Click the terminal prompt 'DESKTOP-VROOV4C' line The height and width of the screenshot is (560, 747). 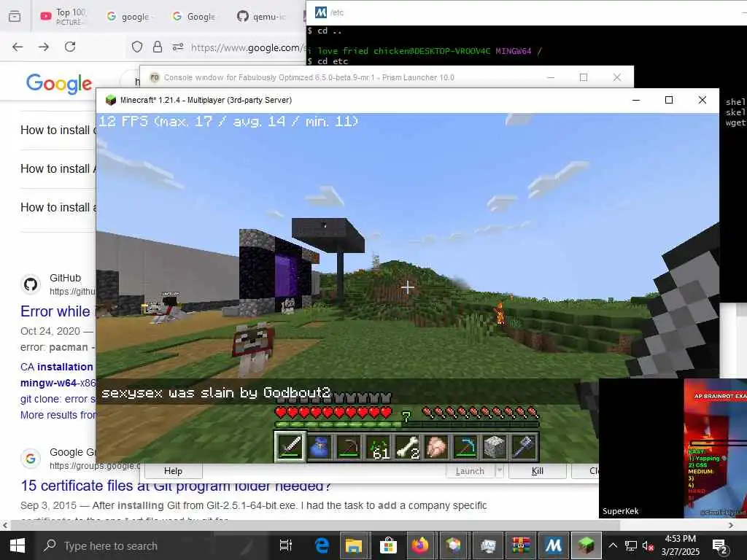click(x=424, y=50)
